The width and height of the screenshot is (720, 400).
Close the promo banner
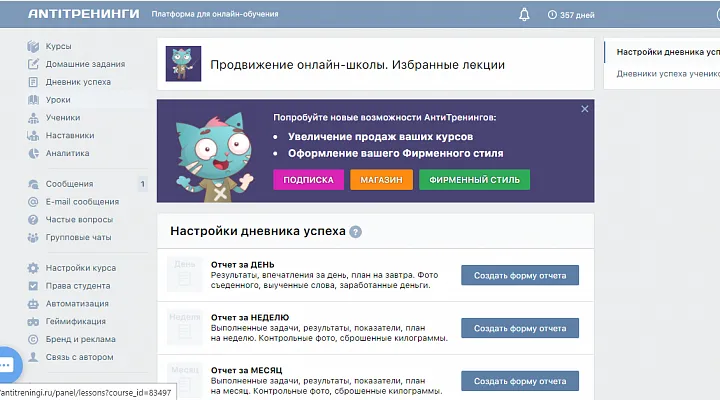[x=584, y=109]
